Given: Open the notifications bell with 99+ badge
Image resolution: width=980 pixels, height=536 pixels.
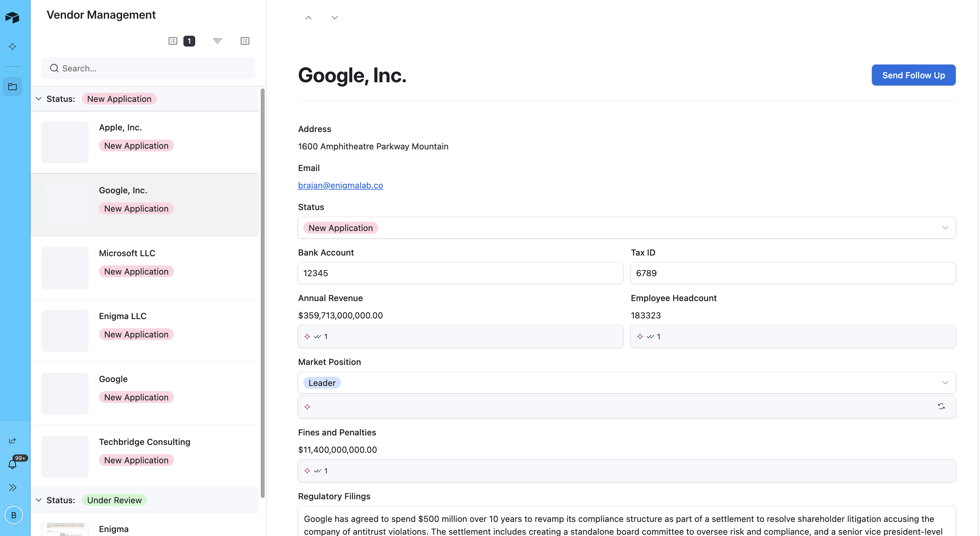Looking at the screenshot, I should 12,464.
